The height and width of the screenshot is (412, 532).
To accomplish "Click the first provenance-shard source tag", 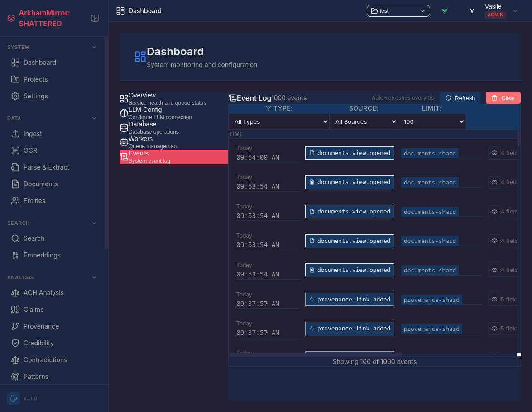I will 431,300.
